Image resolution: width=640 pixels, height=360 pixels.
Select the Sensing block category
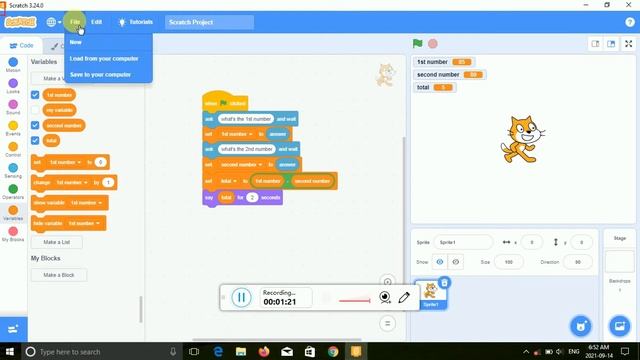pos(13,171)
